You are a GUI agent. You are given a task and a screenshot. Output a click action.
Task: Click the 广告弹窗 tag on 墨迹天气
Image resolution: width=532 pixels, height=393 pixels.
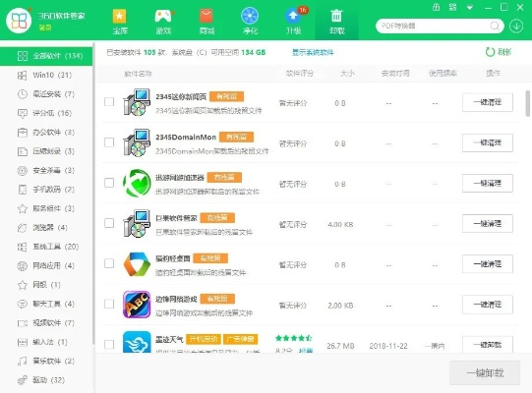(240, 339)
